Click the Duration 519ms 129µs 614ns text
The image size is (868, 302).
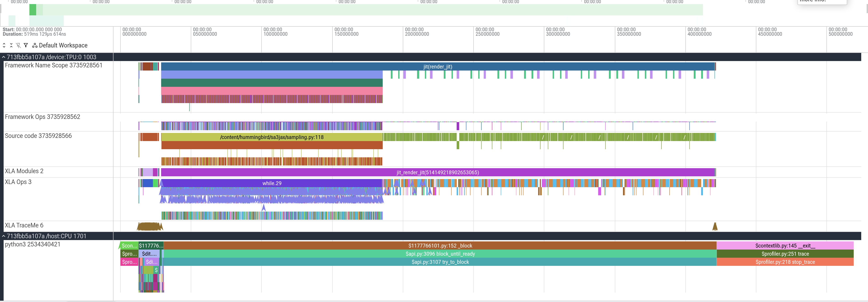[34, 34]
